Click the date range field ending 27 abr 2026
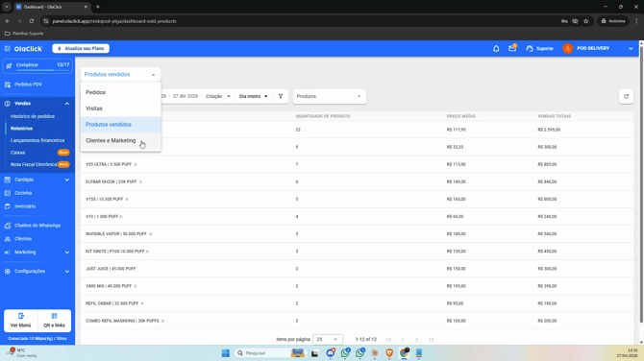 pos(181,96)
